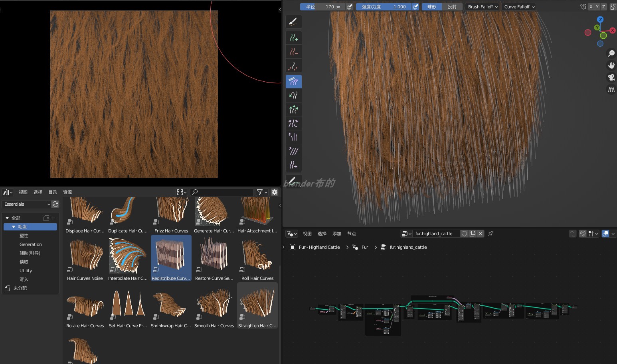This screenshot has width=617, height=364.
Task: Open node tree browse dropdown
Action: click(406, 234)
